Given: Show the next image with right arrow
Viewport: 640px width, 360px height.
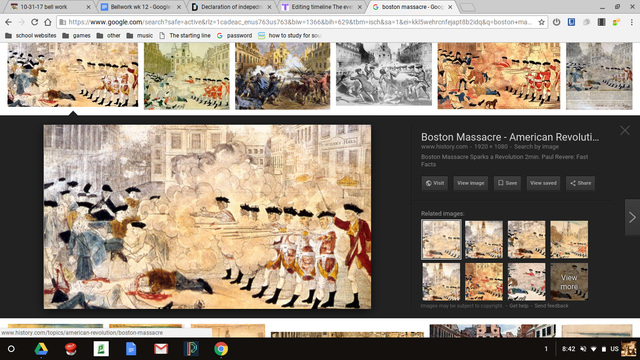Looking at the screenshot, I should pyautogui.click(x=632, y=217).
